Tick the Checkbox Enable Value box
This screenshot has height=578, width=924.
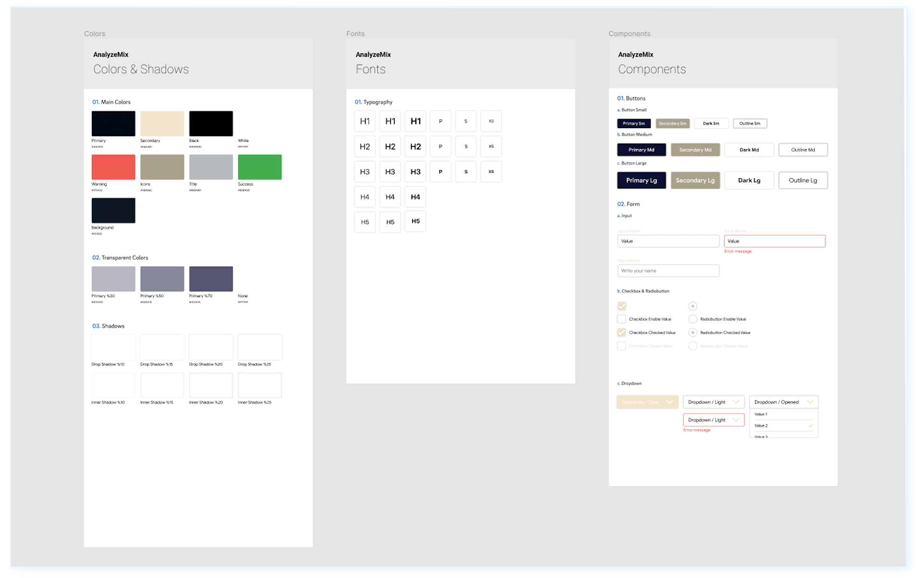pos(621,319)
